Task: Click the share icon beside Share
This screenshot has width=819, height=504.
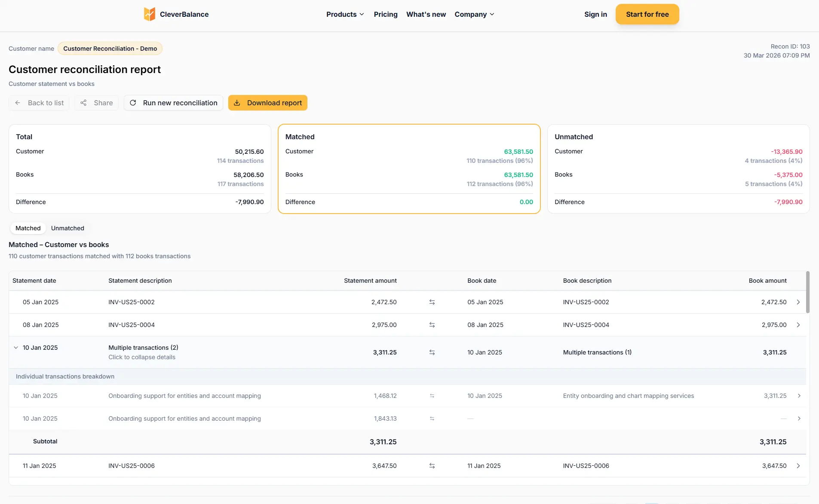Action: (x=83, y=103)
